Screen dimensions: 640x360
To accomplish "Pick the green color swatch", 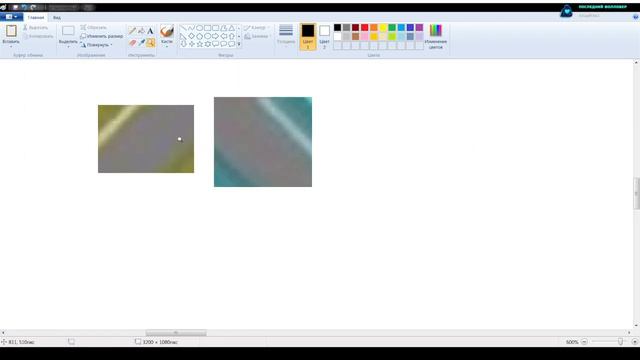I will pos(392,27).
